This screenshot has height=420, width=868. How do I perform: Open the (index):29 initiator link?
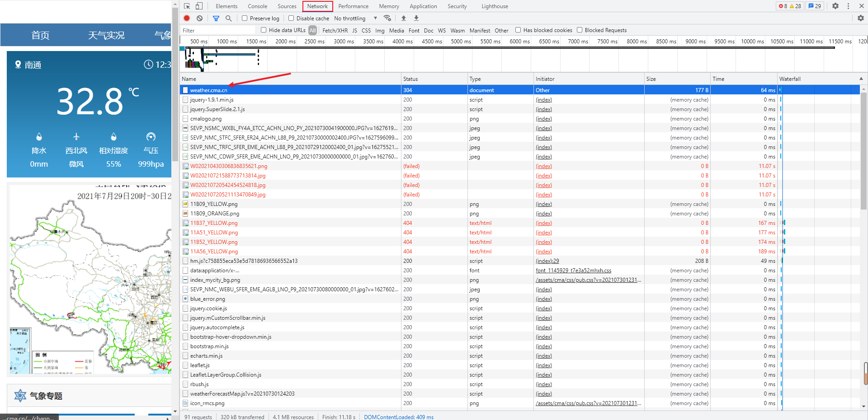click(x=547, y=261)
